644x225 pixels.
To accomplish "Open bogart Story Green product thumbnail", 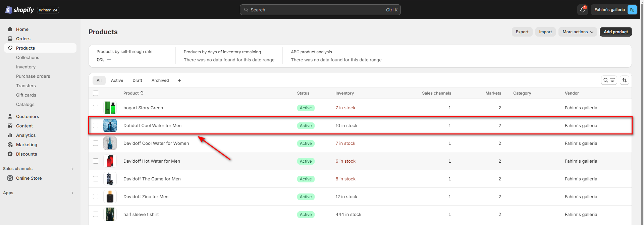I will [110, 108].
